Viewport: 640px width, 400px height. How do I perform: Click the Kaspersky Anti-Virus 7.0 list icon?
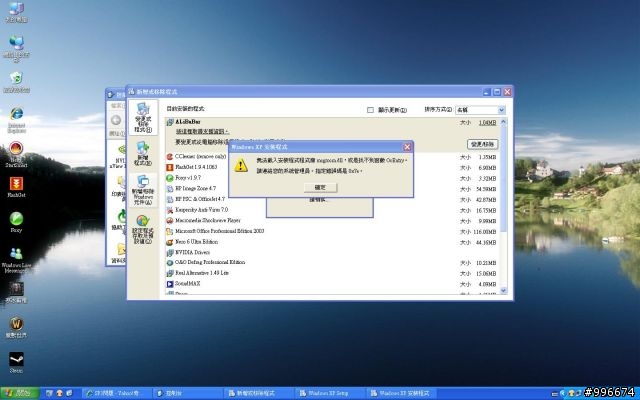170,210
